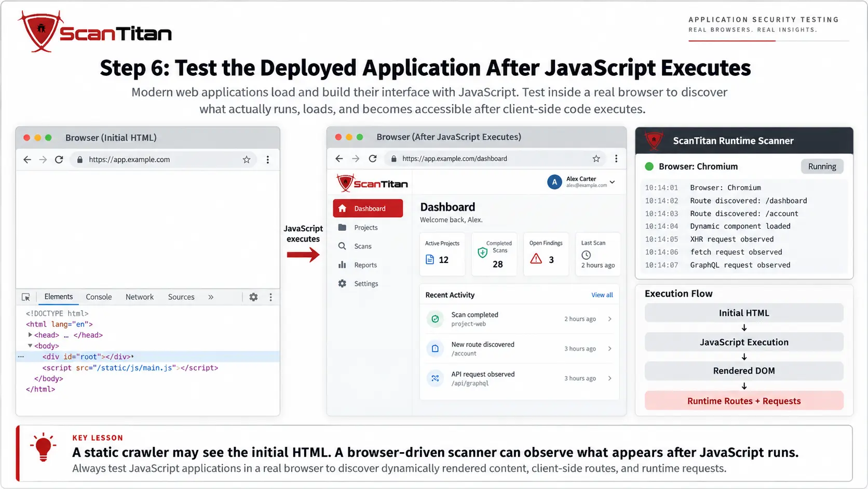Click Runtime Routes + Requests flow step
Screen dimensions: 868x489
(x=744, y=401)
